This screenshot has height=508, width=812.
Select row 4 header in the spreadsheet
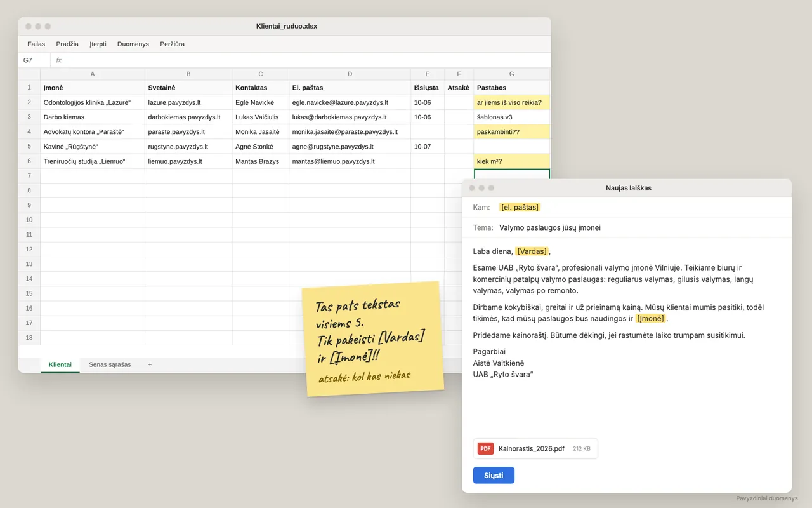point(29,131)
